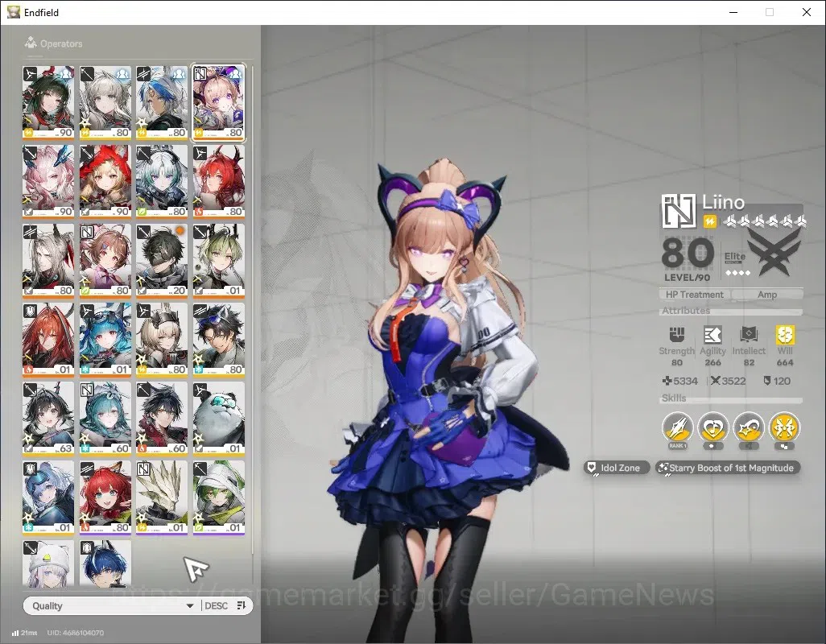Select the light-green haired operator at level 01
This screenshot has height=644, width=826.
pyautogui.click(x=218, y=260)
